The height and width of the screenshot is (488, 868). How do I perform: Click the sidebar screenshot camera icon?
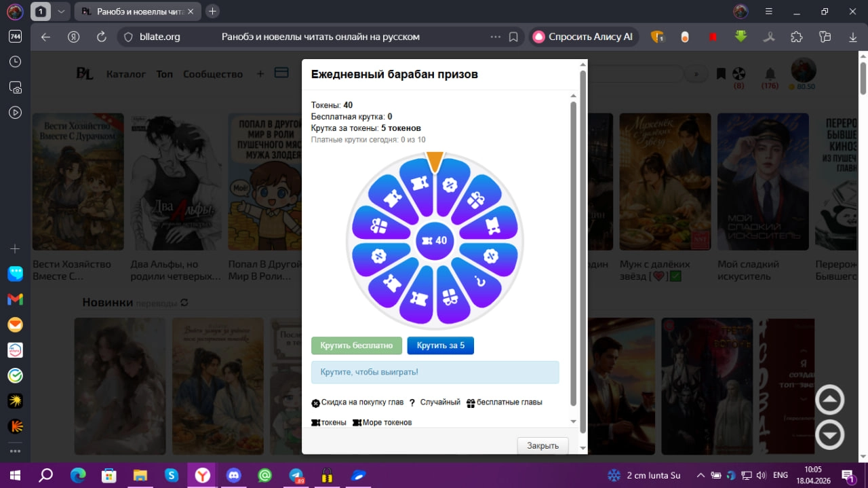tap(15, 87)
